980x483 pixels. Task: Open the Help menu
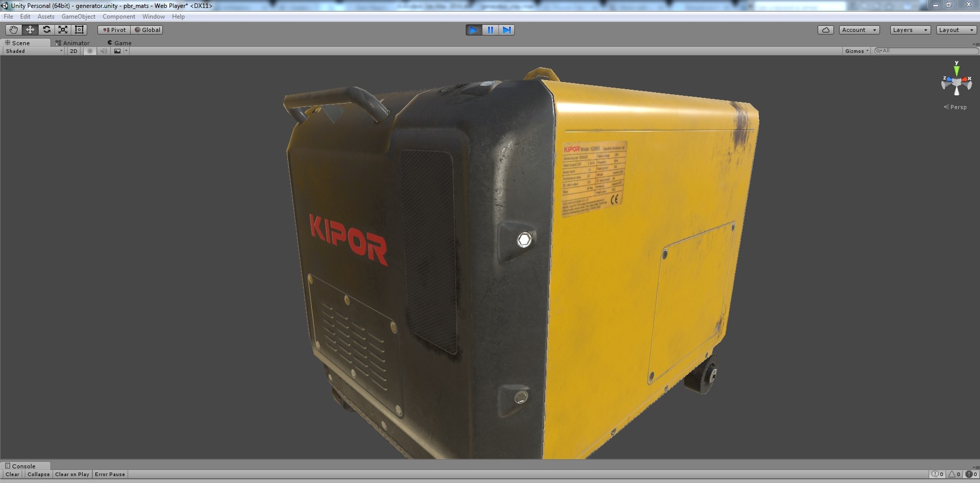178,16
